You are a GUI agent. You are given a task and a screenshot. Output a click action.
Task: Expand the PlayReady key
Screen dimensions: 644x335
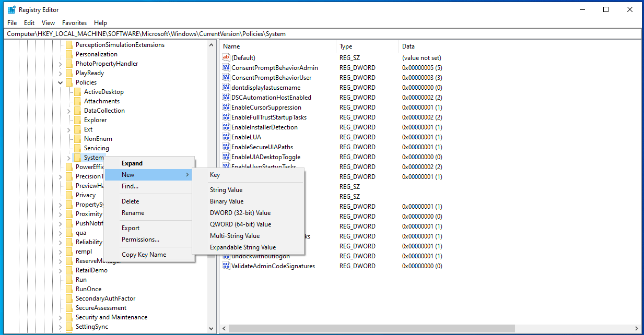click(61, 73)
